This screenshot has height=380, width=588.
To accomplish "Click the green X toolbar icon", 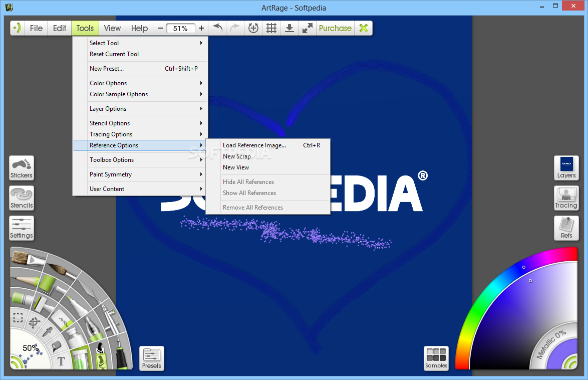I will [x=364, y=28].
